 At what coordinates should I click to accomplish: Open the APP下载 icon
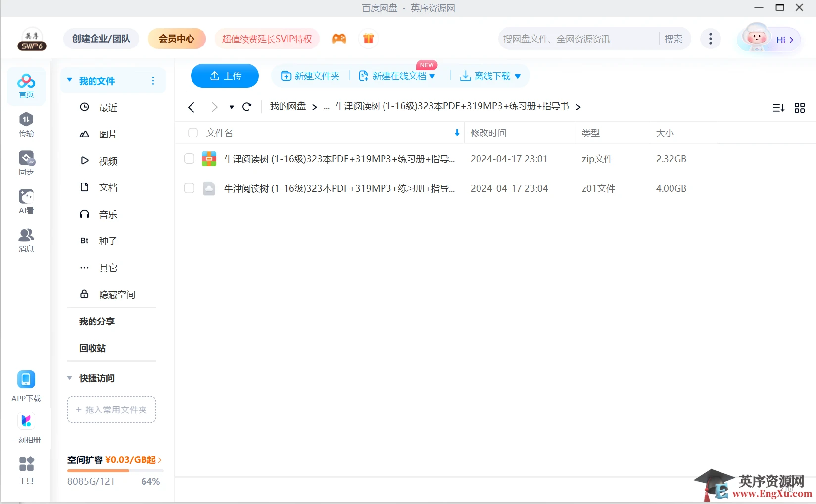point(26,386)
